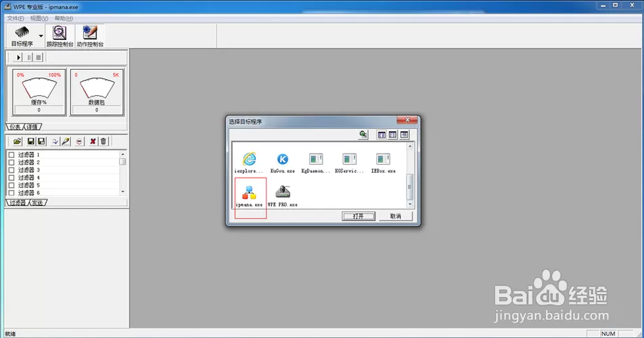Viewport: 644px width, 338px height.
Task: Click the filter list scrollbar thumb
Action: click(122, 161)
